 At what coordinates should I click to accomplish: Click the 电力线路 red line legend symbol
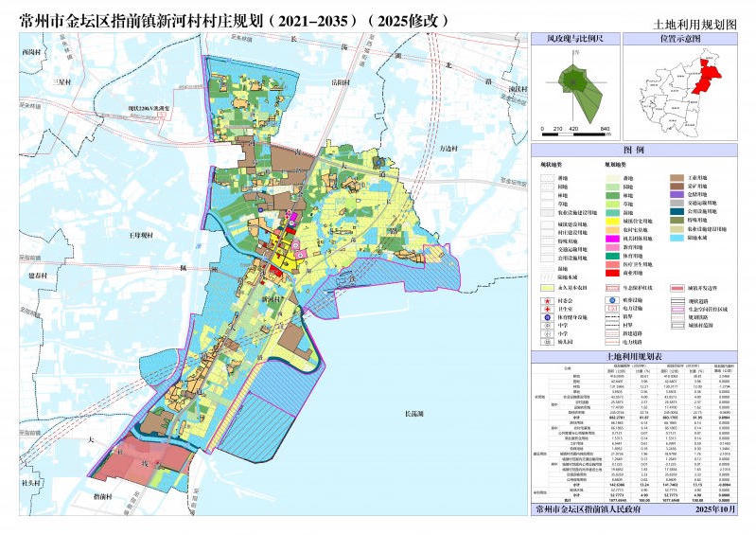[613, 342]
